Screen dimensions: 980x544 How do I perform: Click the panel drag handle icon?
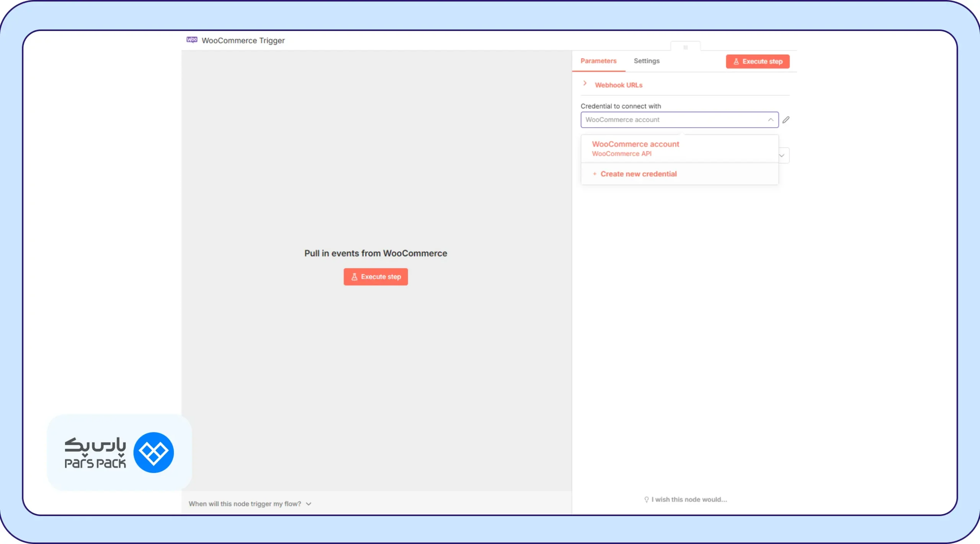tap(685, 47)
